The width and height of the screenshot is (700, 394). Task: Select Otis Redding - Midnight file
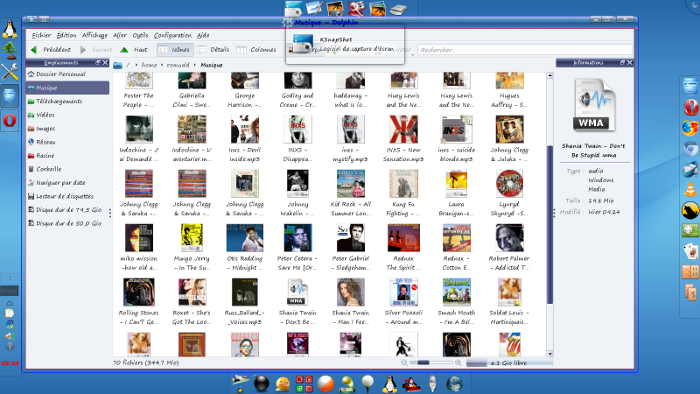pos(245,248)
